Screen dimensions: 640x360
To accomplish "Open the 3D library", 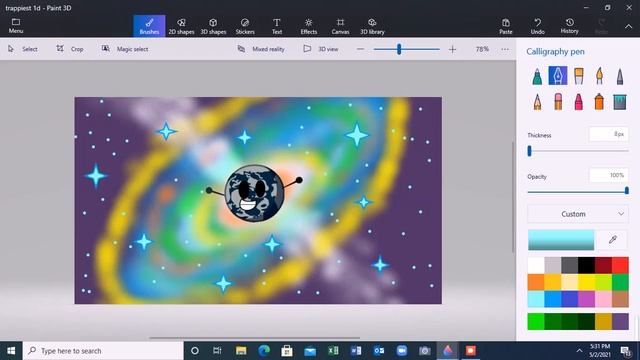I will [372, 26].
